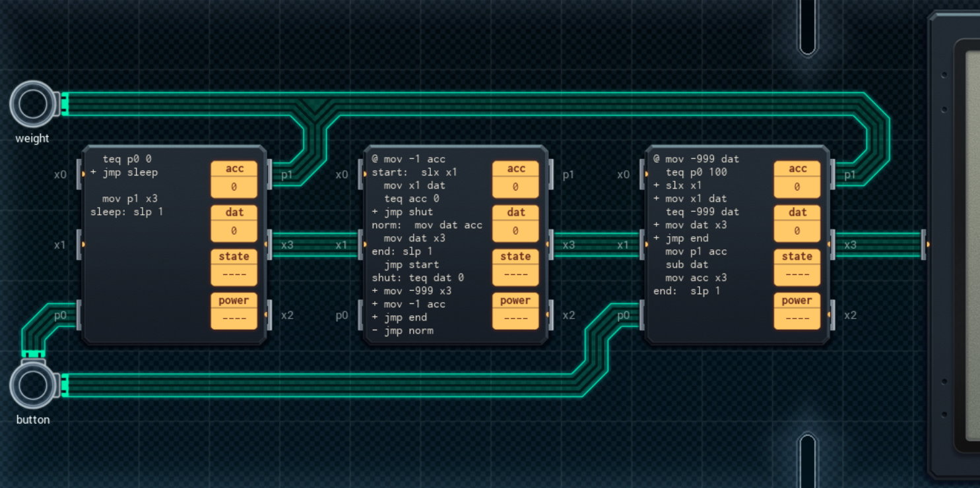This screenshot has height=488, width=980.
Task: Click the button input connector
Action: pyautogui.click(x=32, y=386)
